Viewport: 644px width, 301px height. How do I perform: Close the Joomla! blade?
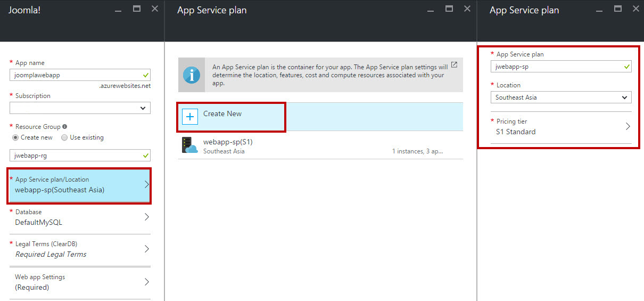155,9
